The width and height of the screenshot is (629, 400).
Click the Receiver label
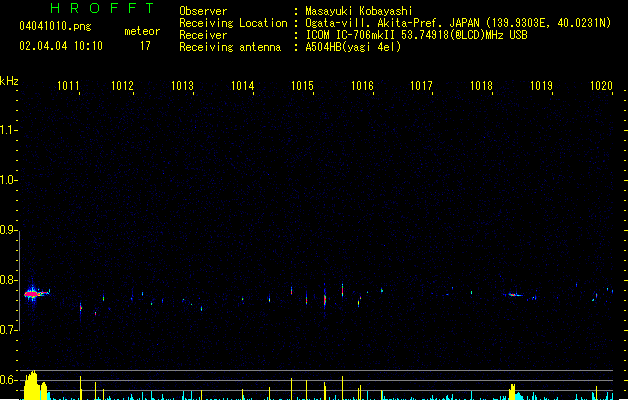click(203, 35)
